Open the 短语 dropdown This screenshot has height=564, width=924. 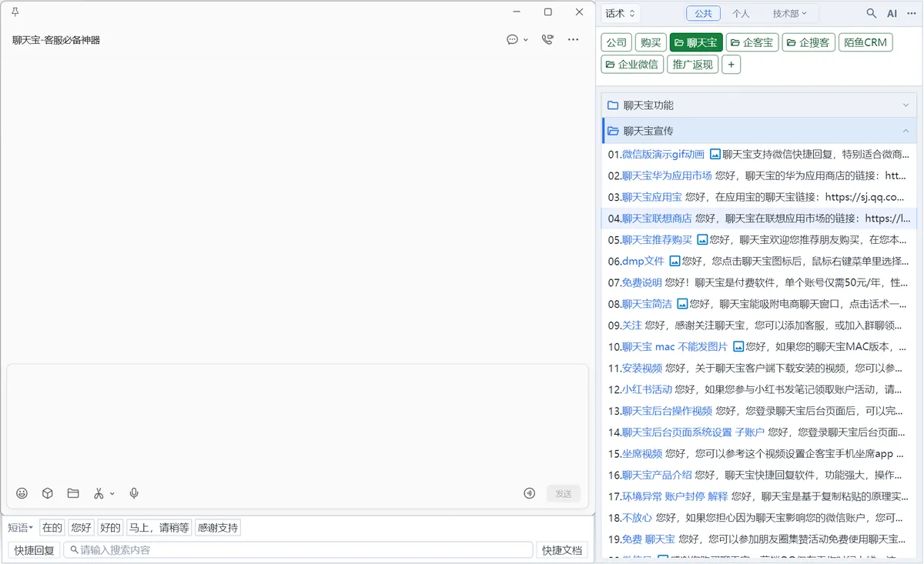click(x=21, y=527)
